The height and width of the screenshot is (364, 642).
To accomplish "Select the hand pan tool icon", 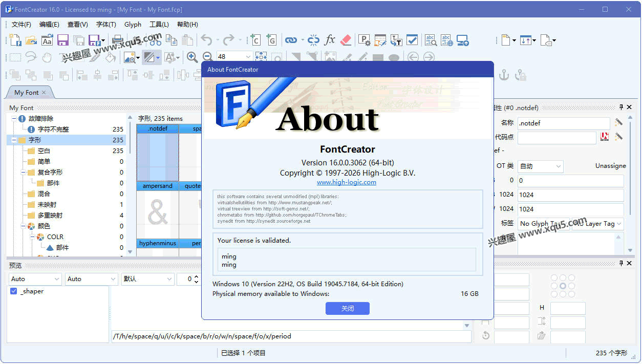I will tap(47, 57).
